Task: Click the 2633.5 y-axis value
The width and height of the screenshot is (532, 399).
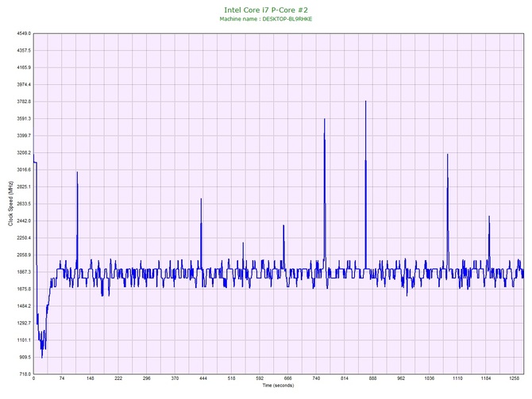Action: tap(24, 204)
